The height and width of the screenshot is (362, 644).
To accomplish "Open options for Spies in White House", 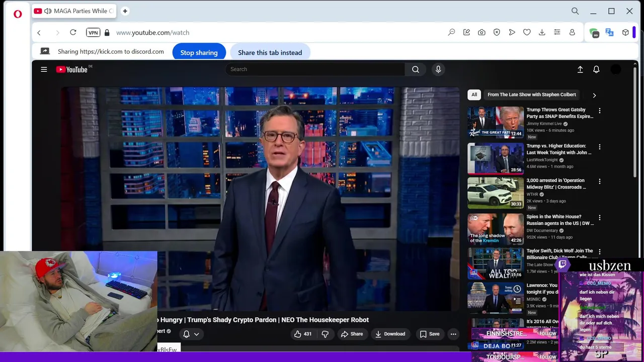I will coord(599,217).
